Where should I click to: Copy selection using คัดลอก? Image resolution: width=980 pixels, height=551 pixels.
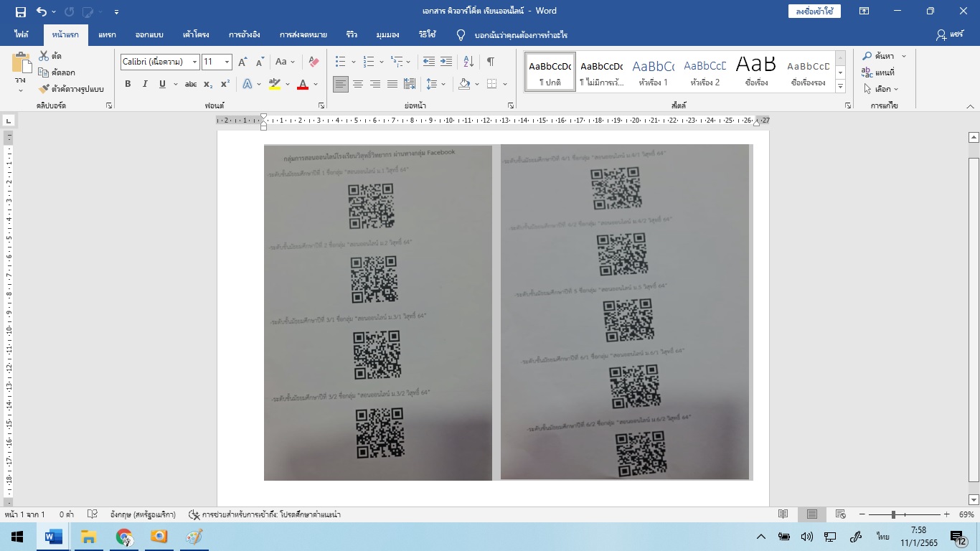[57, 72]
